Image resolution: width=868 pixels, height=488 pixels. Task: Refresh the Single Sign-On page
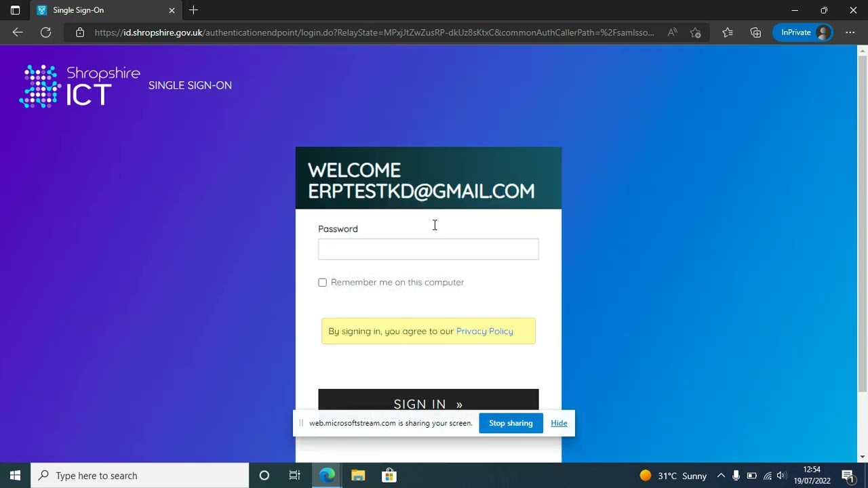point(45,32)
